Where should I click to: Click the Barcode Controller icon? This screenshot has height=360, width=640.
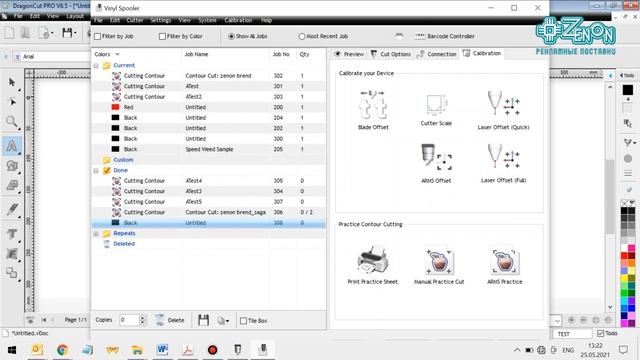click(420, 36)
